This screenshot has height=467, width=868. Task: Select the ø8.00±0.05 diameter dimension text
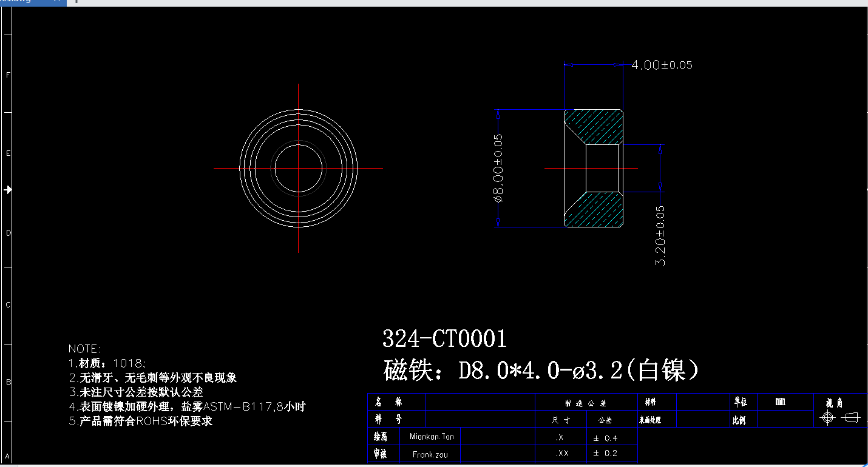click(x=498, y=167)
